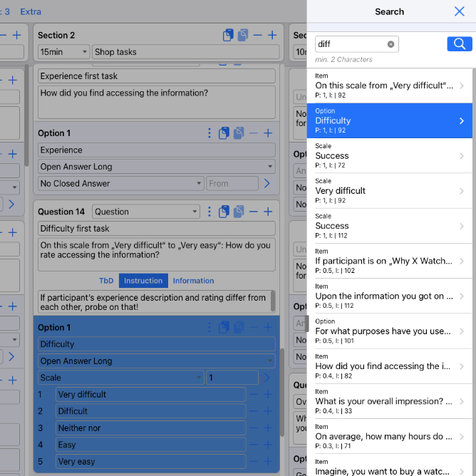Duplicate Question 14
This screenshot has width=476, height=476.
coord(239,212)
